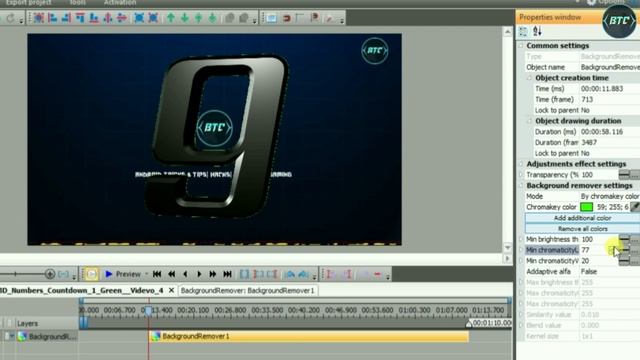This screenshot has width=640, height=360.
Task: Collapse the Adjustments effect settings section
Action: coord(521,164)
